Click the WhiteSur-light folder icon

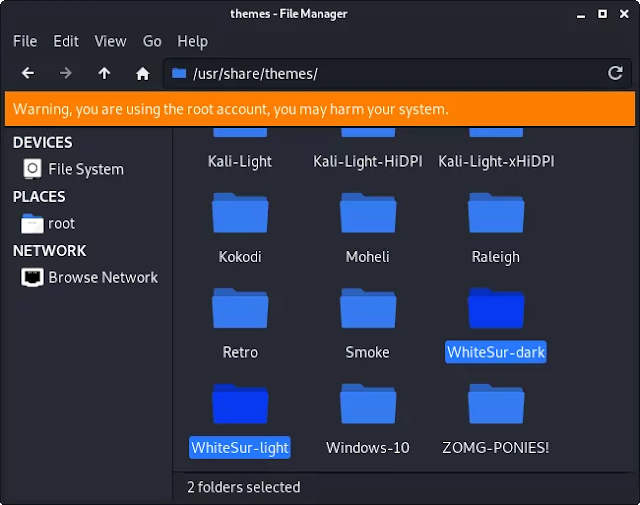240,404
